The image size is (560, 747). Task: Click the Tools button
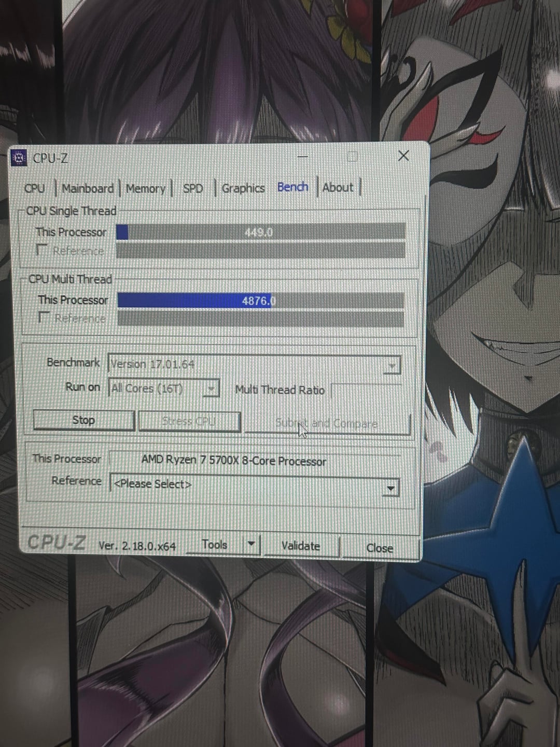(215, 545)
